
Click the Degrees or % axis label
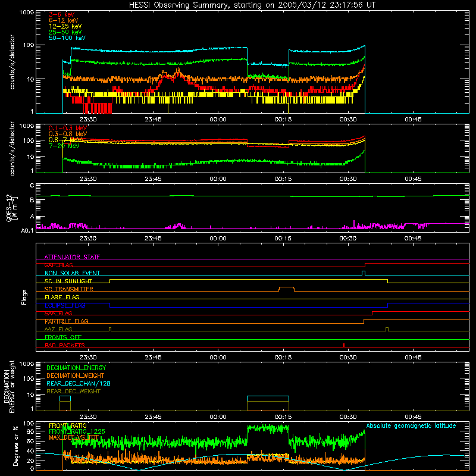pos(15,446)
